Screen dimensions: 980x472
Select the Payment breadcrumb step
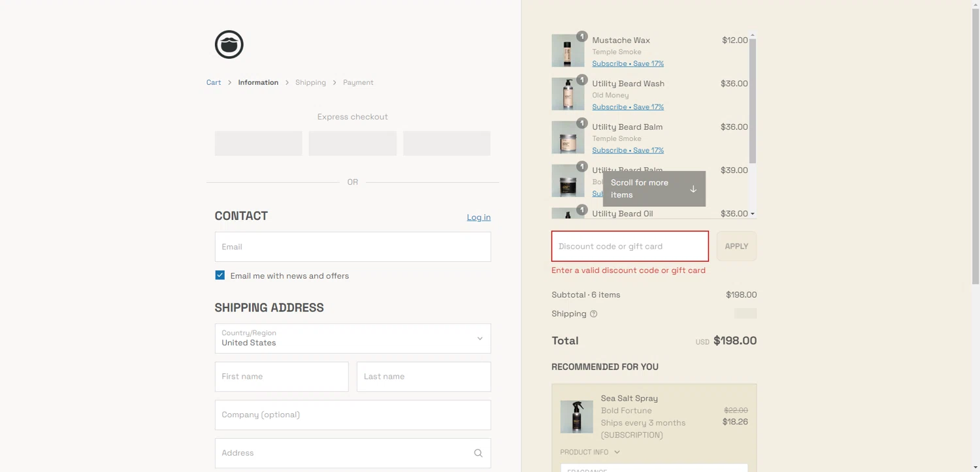358,82
